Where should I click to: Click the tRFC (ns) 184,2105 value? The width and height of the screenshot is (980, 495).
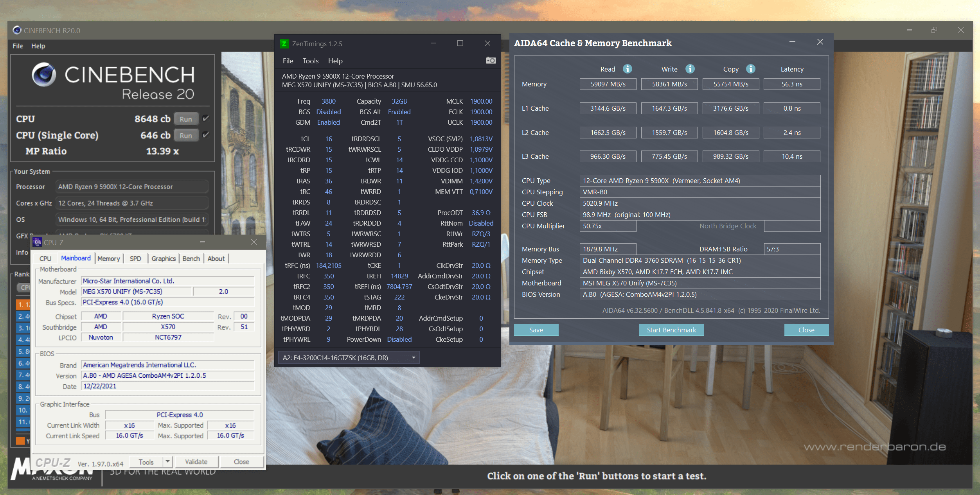tap(329, 265)
